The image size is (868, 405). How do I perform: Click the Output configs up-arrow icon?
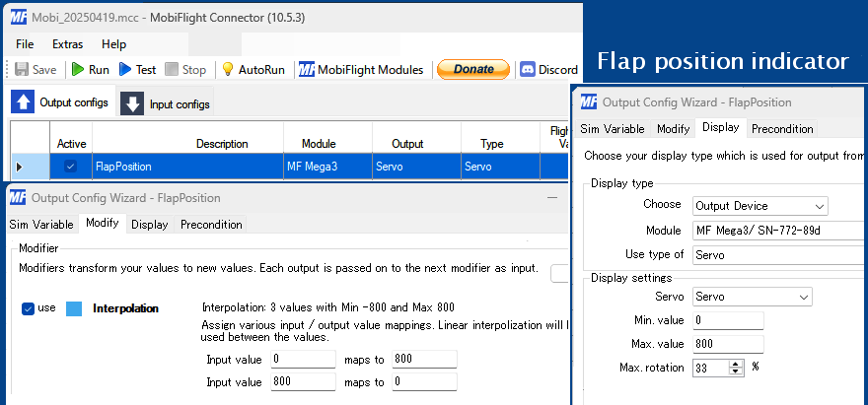point(23,102)
